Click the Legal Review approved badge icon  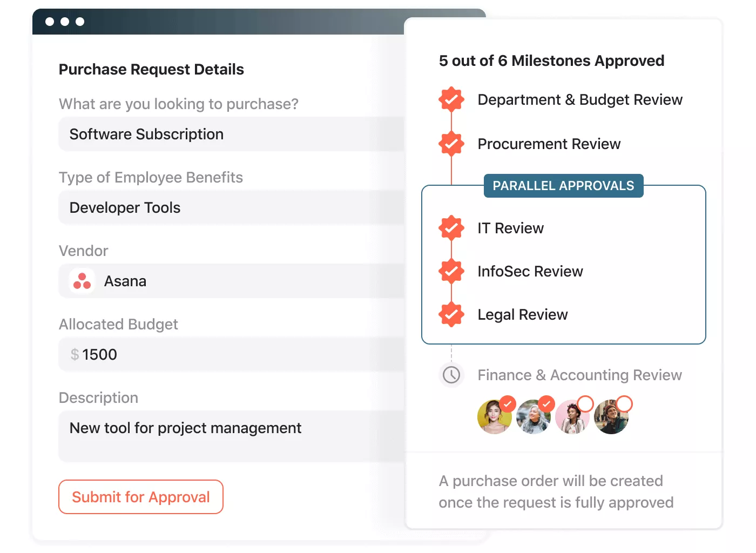451,314
